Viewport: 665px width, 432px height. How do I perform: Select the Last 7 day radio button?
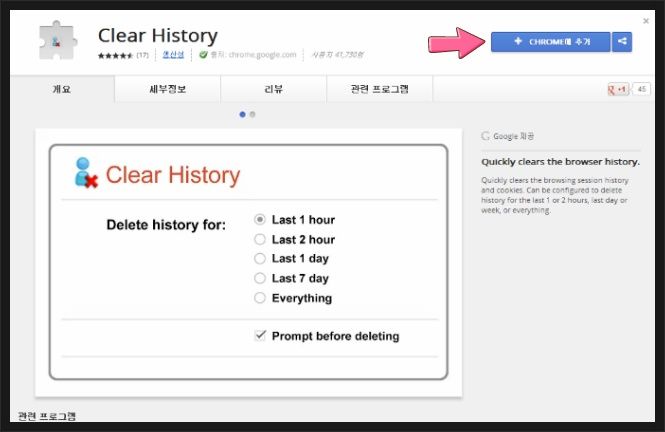pyautogui.click(x=260, y=278)
